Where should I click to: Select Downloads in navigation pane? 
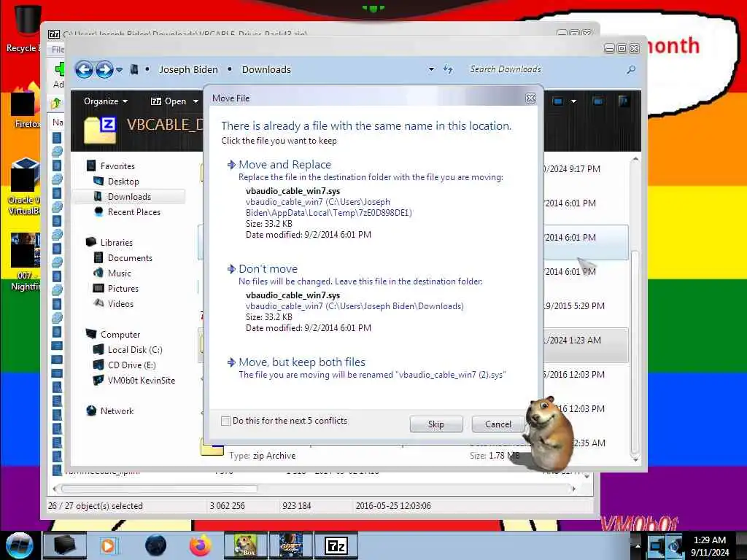129,197
